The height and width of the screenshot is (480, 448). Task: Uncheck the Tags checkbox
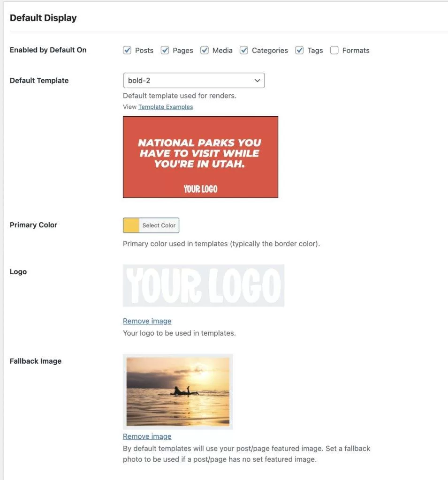(299, 50)
